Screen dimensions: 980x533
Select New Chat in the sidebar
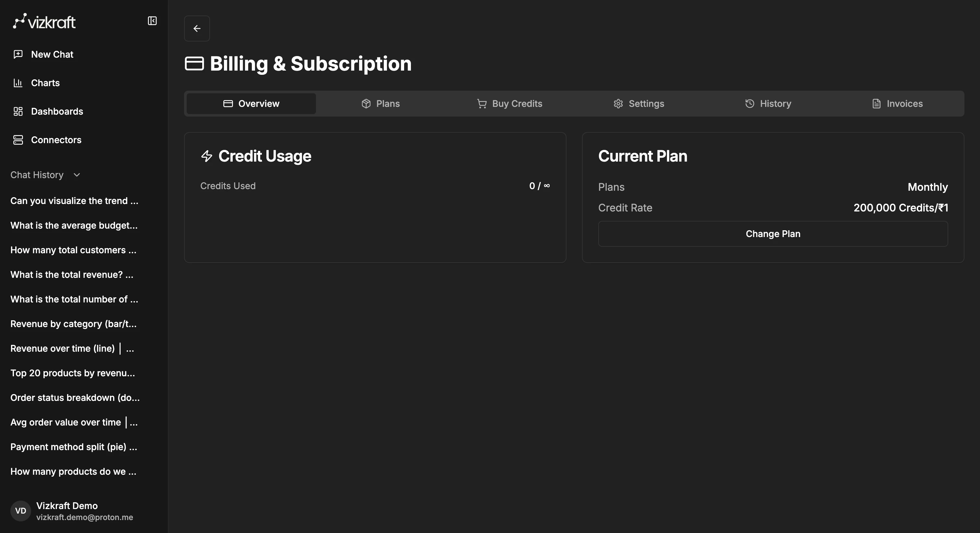tap(52, 54)
